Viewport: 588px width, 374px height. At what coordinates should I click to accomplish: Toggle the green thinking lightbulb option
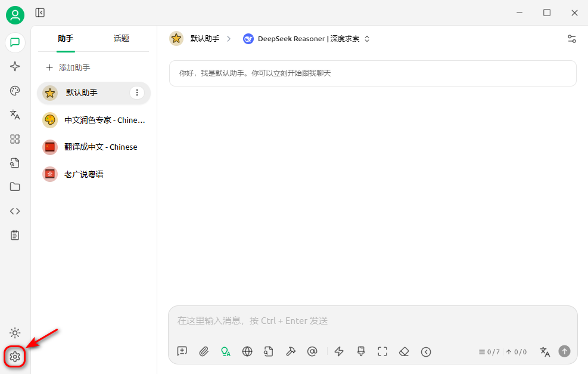click(x=225, y=351)
